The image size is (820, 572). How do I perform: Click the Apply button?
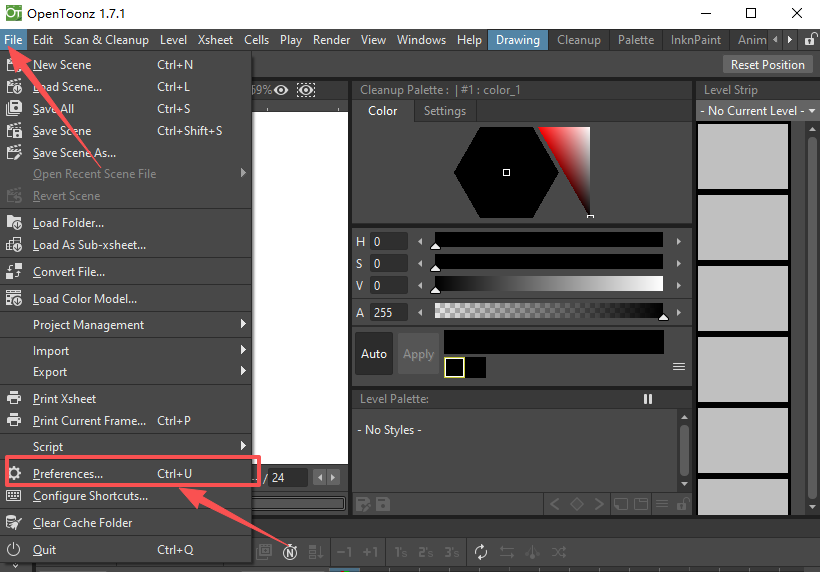(418, 354)
